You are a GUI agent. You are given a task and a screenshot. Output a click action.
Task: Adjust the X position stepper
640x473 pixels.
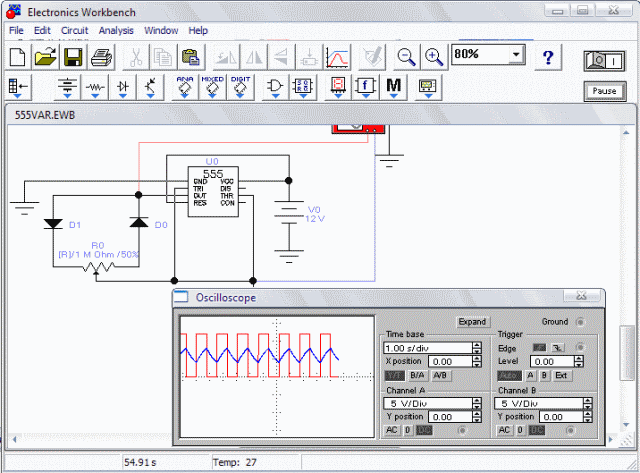[477, 362]
